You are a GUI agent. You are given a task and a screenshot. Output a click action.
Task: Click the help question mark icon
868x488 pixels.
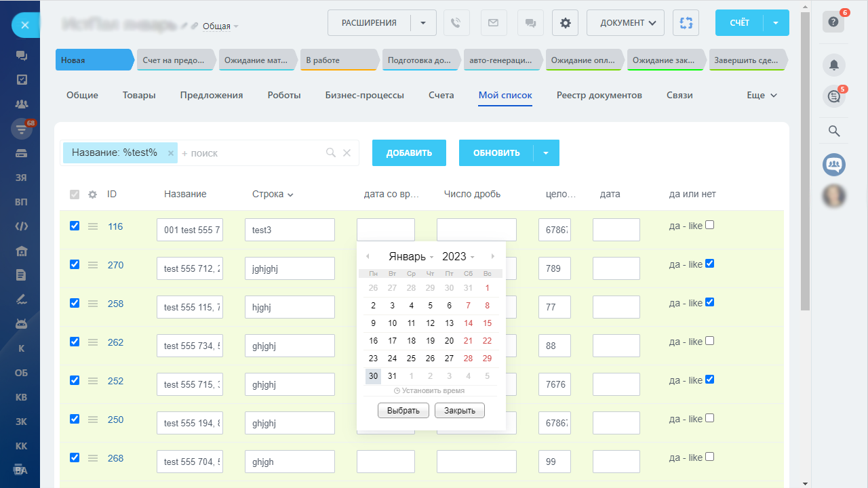[833, 22]
